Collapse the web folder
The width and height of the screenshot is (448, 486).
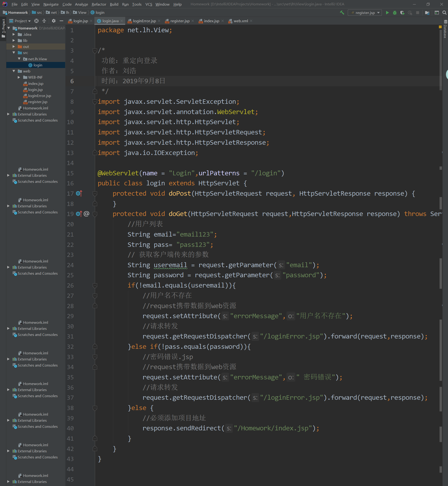click(14, 71)
